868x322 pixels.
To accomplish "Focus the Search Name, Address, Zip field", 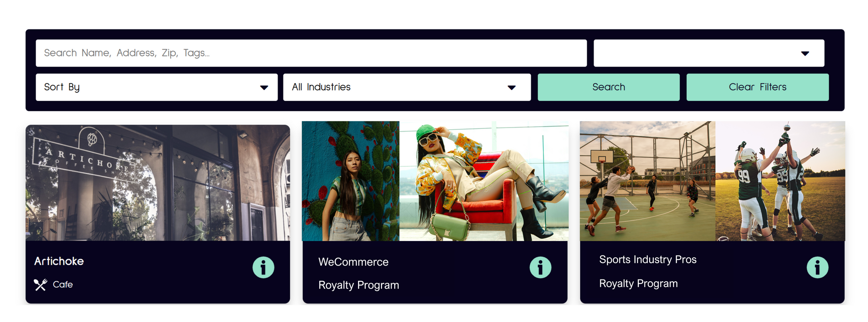I will click(311, 53).
